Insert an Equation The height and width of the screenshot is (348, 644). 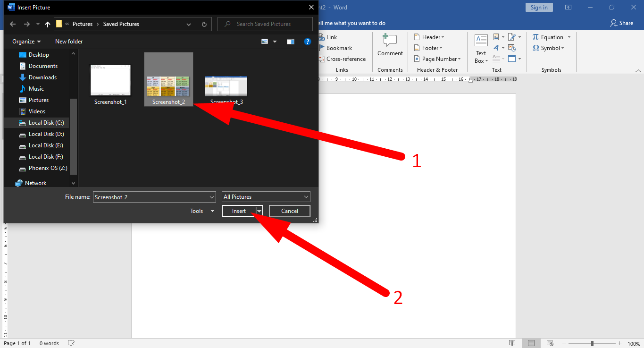(549, 37)
